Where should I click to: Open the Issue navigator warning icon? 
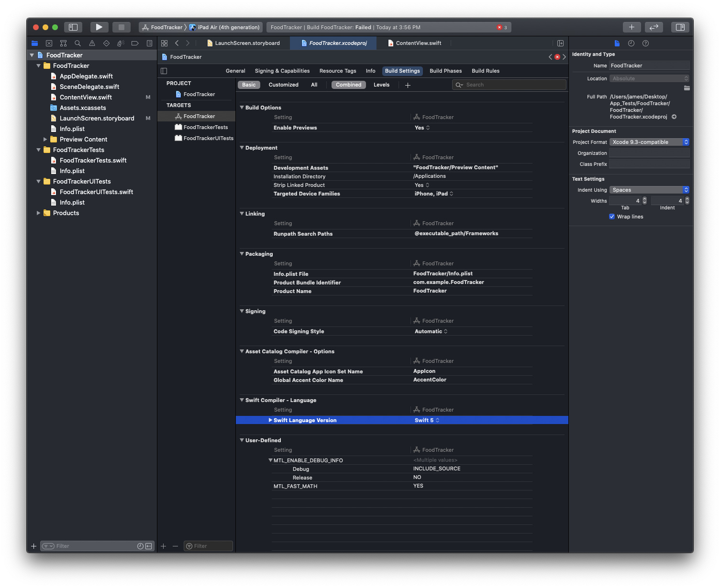coord(92,43)
